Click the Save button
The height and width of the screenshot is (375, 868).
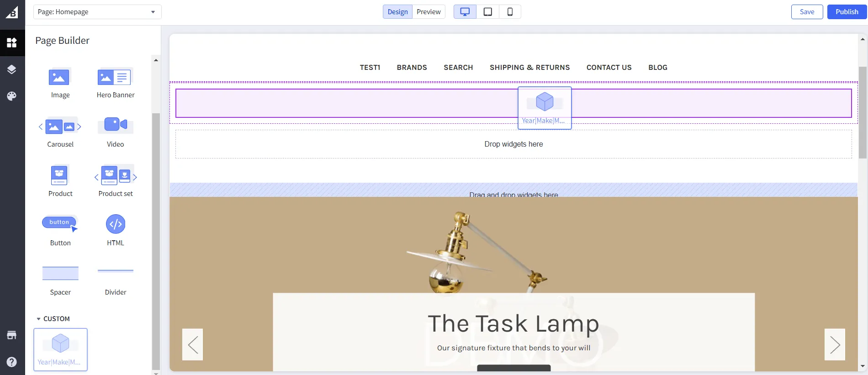pyautogui.click(x=807, y=12)
